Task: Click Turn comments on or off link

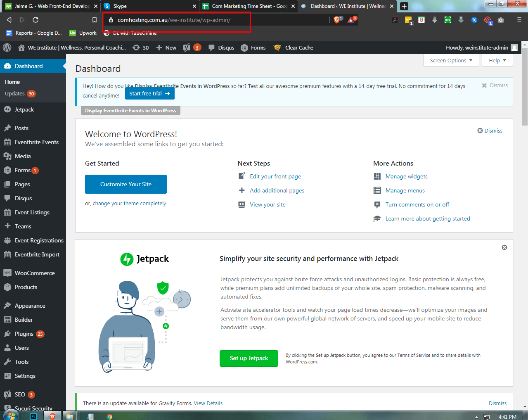Action: 417,204
